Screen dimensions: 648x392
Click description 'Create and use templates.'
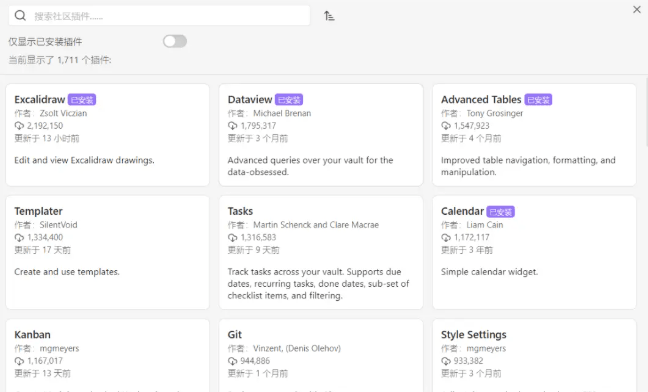pyautogui.click(x=67, y=272)
